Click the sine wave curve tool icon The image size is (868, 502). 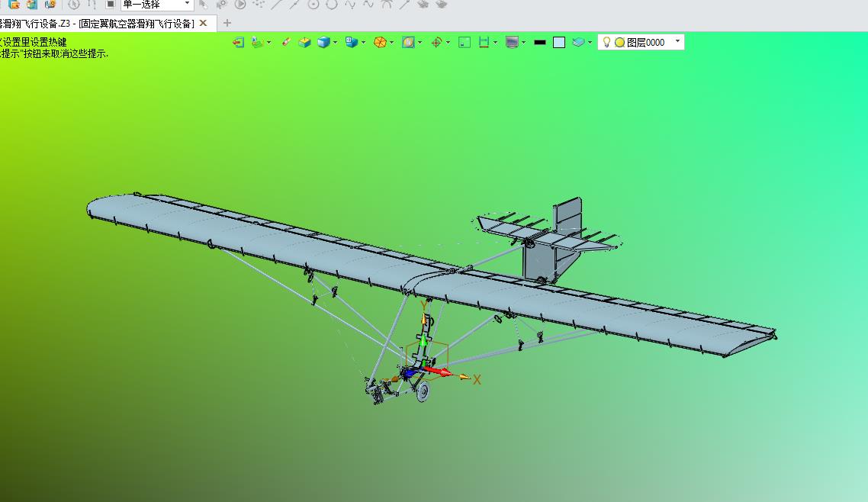coord(350,5)
